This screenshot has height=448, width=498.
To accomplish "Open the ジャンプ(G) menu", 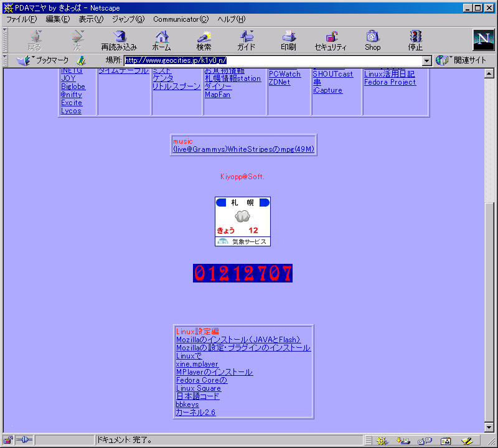I will tap(128, 19).
